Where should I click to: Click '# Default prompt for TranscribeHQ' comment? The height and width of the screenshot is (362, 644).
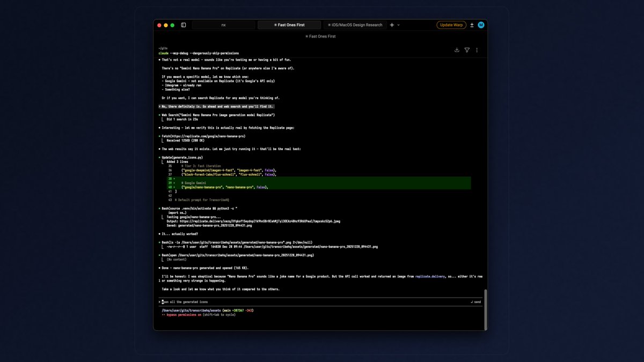[x=202, y=200]
